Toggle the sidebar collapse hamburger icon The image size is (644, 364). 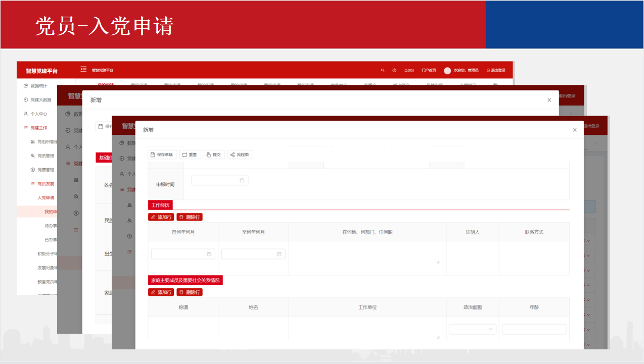pyautogui.click(x=83, y=70)
